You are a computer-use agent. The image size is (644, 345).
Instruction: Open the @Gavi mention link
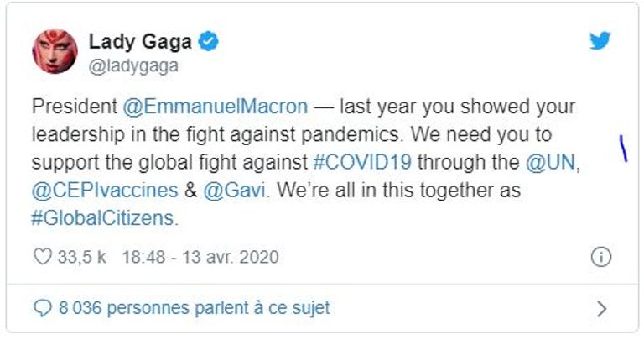245,190
